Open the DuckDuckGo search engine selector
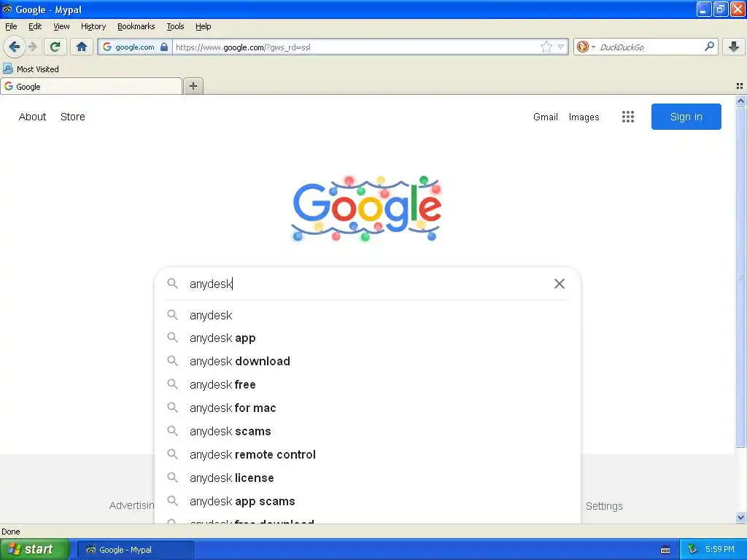 [586, 47]
